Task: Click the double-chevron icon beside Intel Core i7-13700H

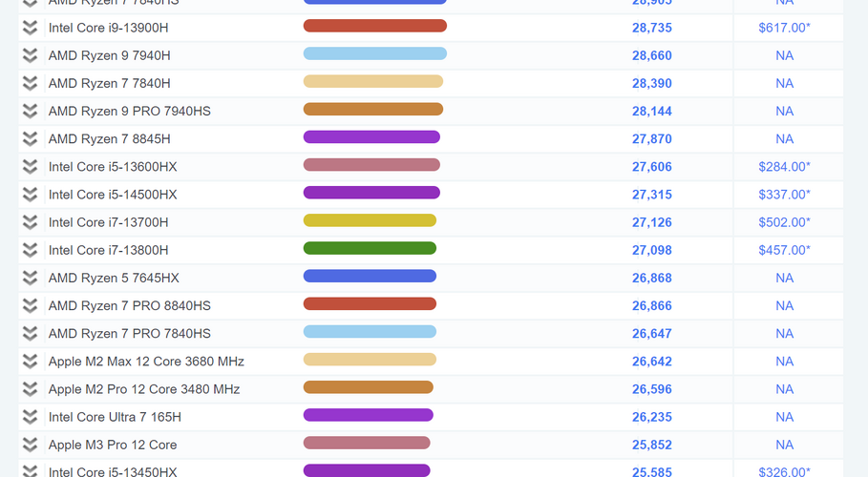Action: coord(30,222)
